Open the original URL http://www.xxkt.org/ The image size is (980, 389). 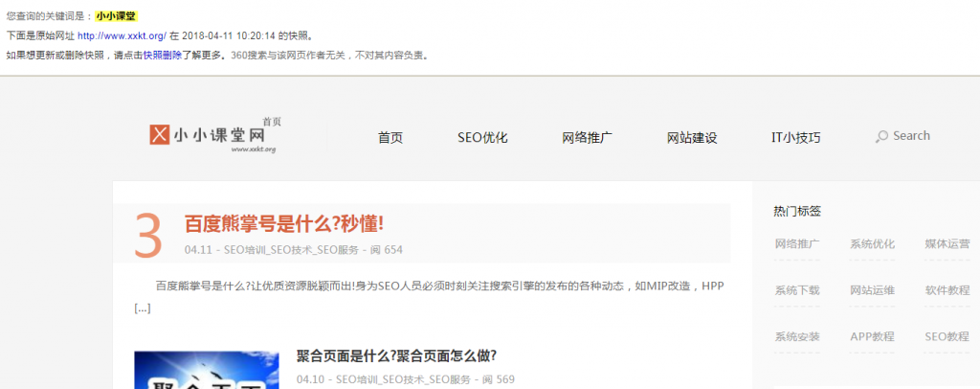[122, 35]
